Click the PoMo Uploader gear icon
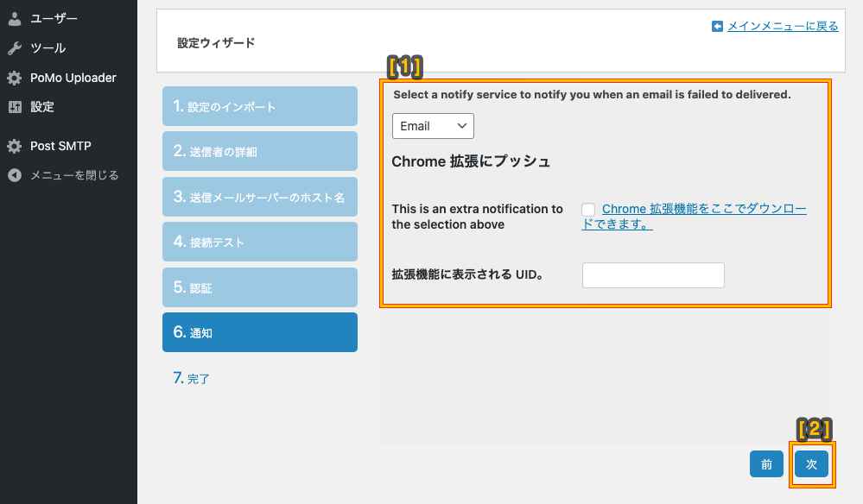The image size is (863, 504). [15, 78]
